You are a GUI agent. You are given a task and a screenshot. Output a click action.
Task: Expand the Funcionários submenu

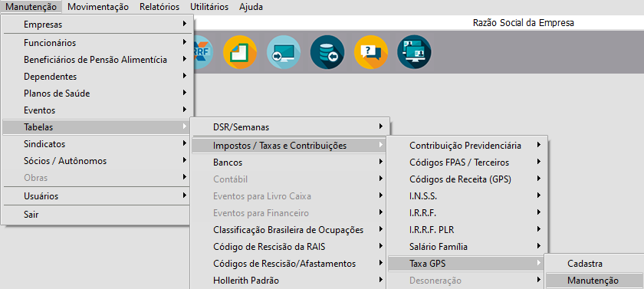(x=97, y=43)
